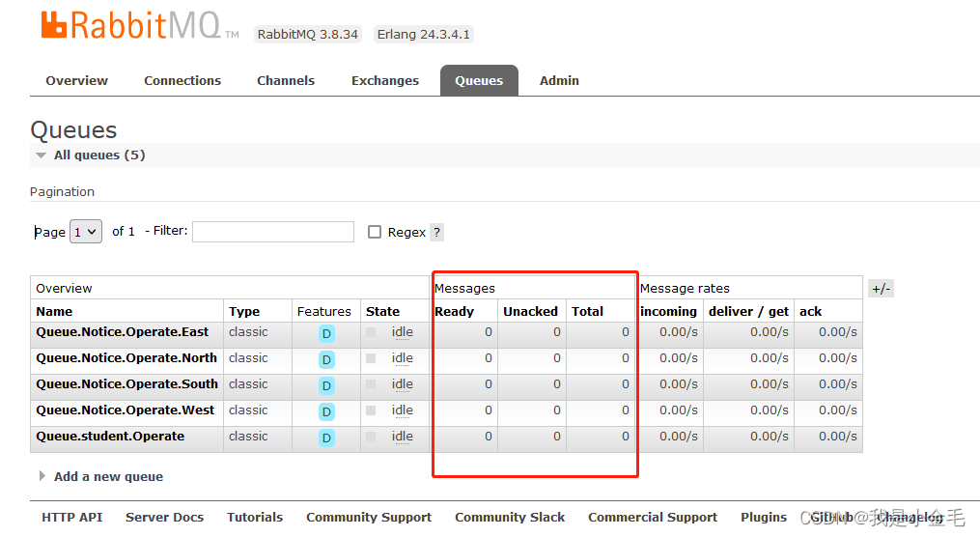Open the Regex help question mark
980x537 pixels.
(x=436, y=233)
